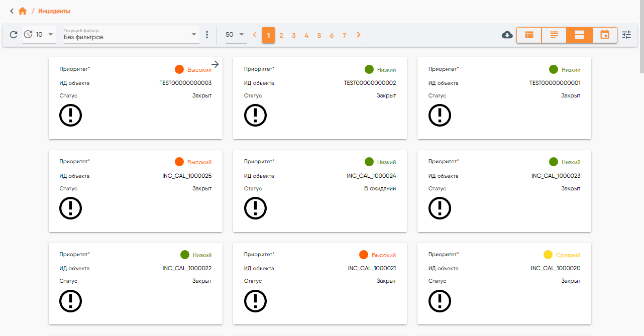
Task: Click exclamation icon on INC_CAL_1000024 card
Action: click(255, 208)
